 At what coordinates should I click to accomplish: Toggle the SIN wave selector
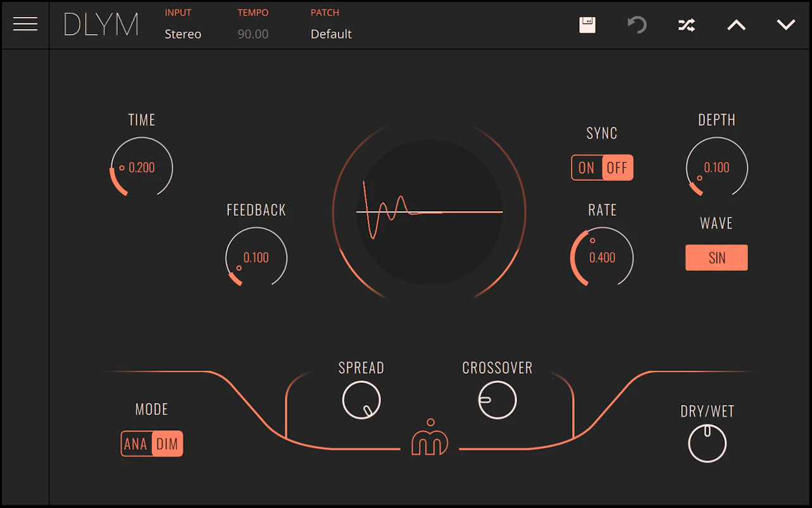(x=716, y=257)
